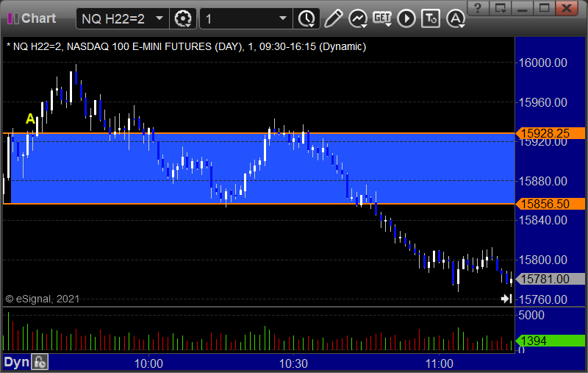Click the 10:30 time axis label
Screen dimensions: 588x373
[293, 363]
